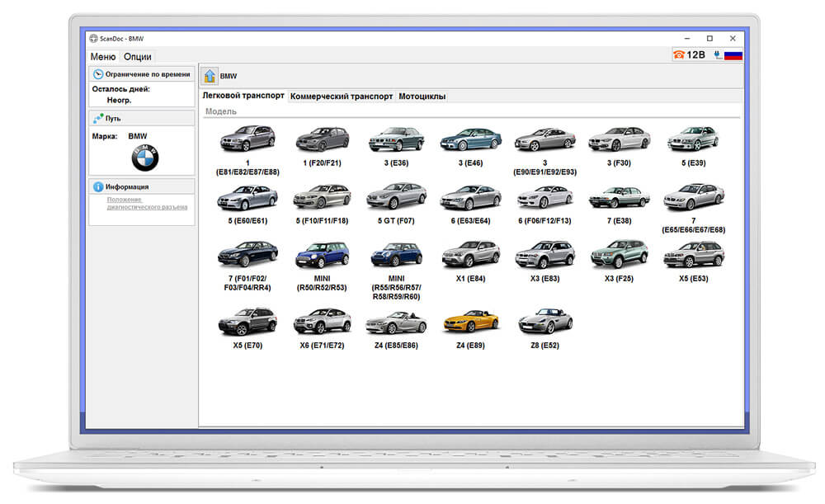The width and height of the screenshot is (825, 504).
Task: Pick the X6 (E71/E72) model
Action: (322, 328)
